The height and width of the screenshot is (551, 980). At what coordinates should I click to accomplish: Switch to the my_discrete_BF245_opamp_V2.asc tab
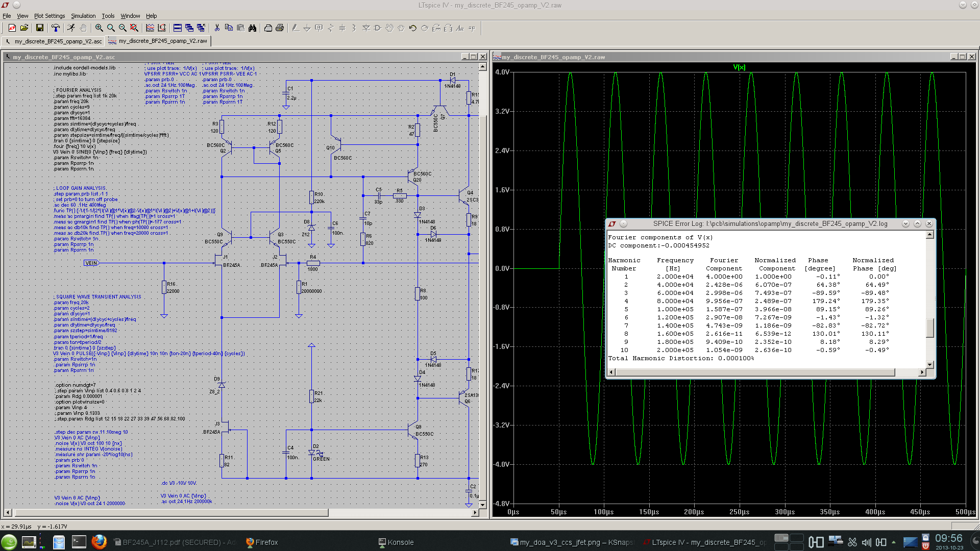point(53,41)
